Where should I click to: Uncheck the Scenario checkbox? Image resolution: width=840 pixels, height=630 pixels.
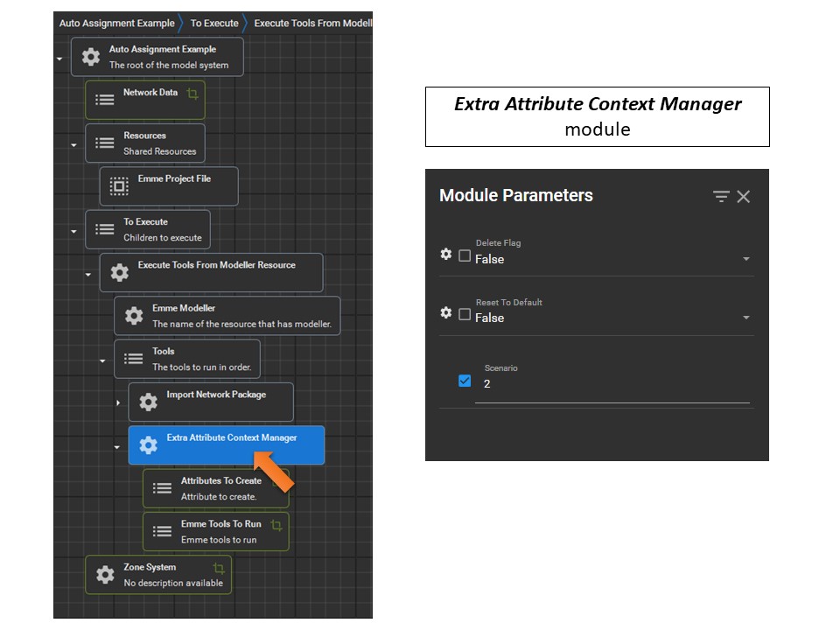(x=465, y=381)
